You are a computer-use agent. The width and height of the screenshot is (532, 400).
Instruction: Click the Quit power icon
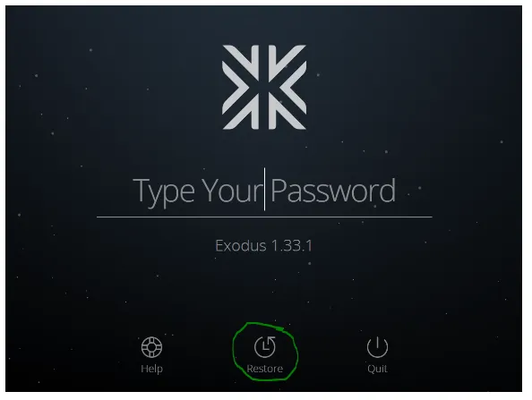pyautogui.click(x=377, y=347)
